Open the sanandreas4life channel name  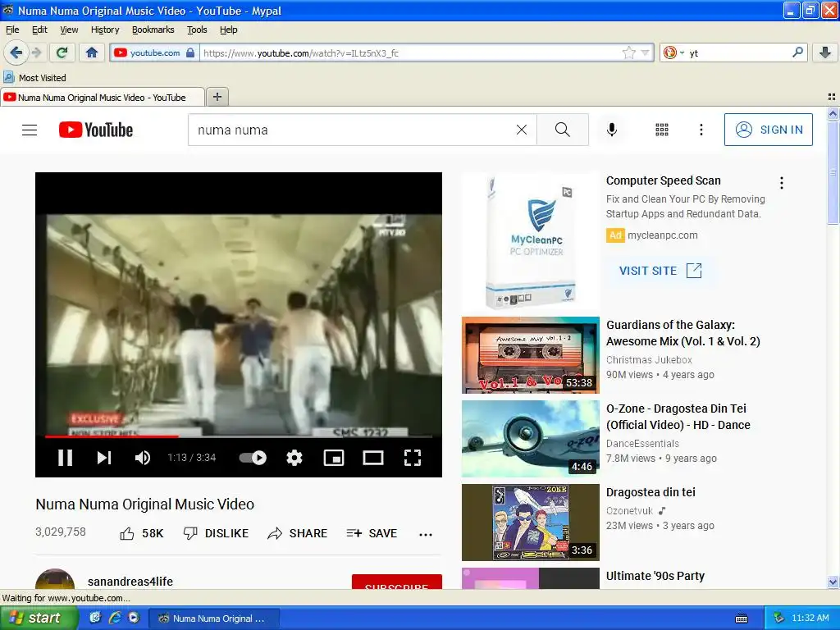(x=130, y=582)
